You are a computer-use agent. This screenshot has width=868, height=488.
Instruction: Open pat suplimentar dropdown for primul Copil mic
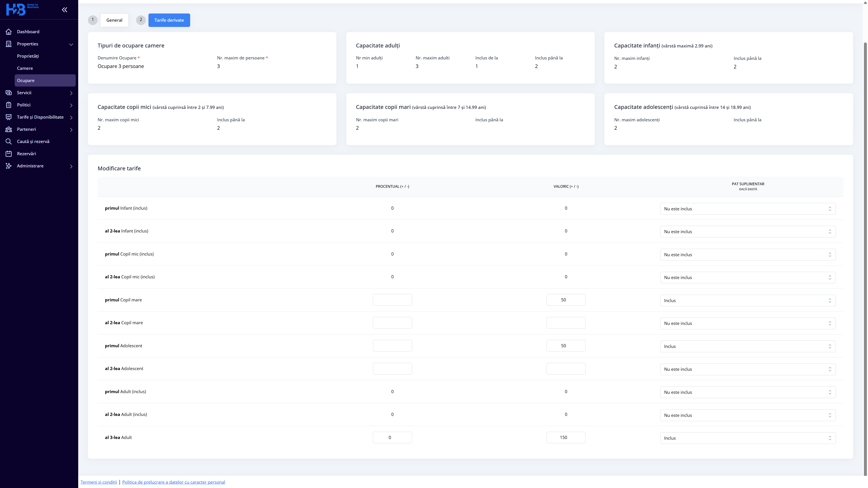point(748,255)
